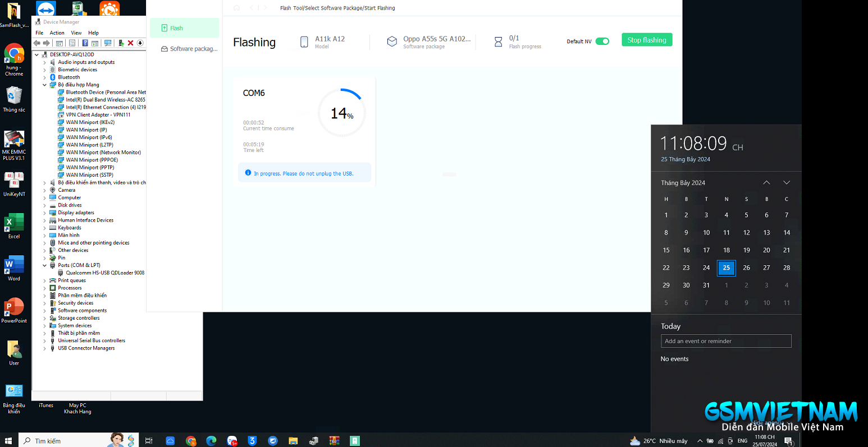Click the COM6 port label

tap(254, 93)
